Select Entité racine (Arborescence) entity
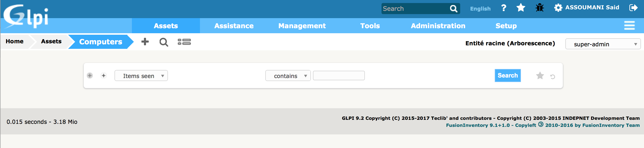 510,43
